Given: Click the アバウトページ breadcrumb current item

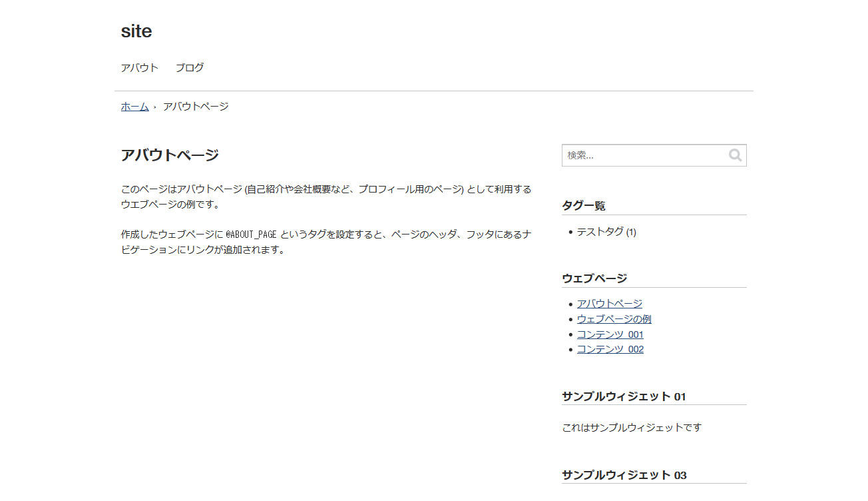Looking at the screenshot, I should click(x=196, y=106).
